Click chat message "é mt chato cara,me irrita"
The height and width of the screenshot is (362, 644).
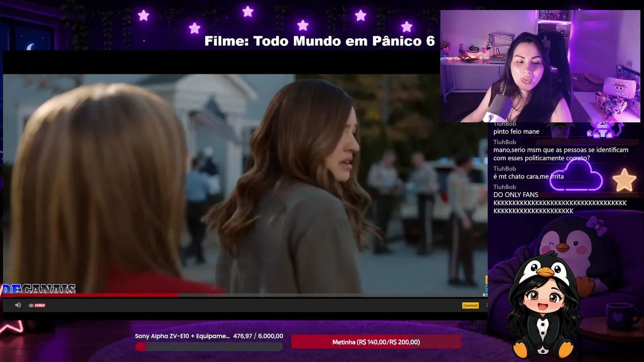(x=528, y=176)
